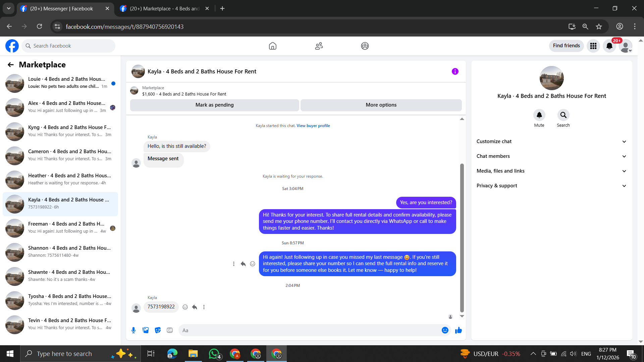Search in conversation magnifier icon

click(563, 115)
